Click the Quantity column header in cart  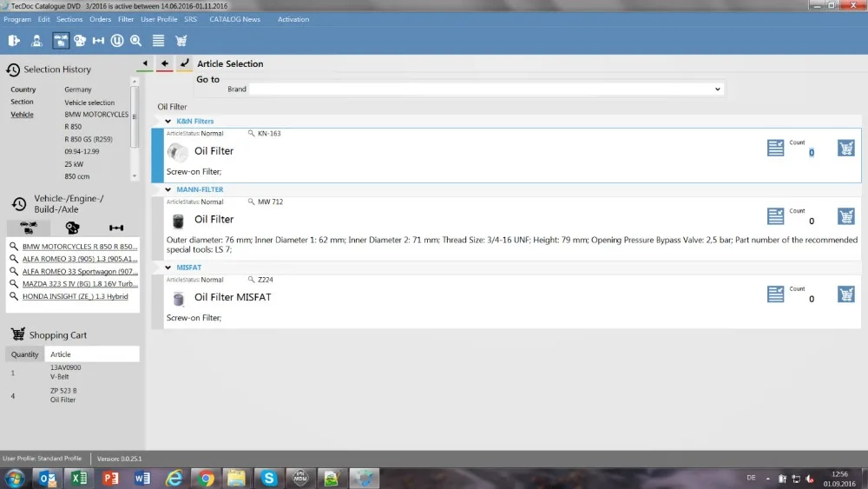click(x=25, y=354)
